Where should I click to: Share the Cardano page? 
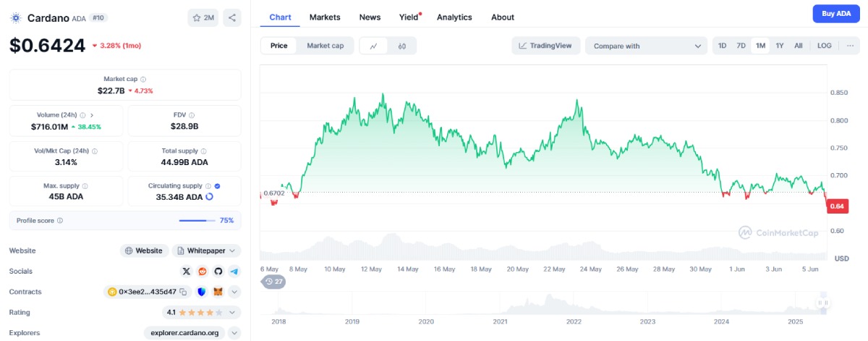click(231, 17)
